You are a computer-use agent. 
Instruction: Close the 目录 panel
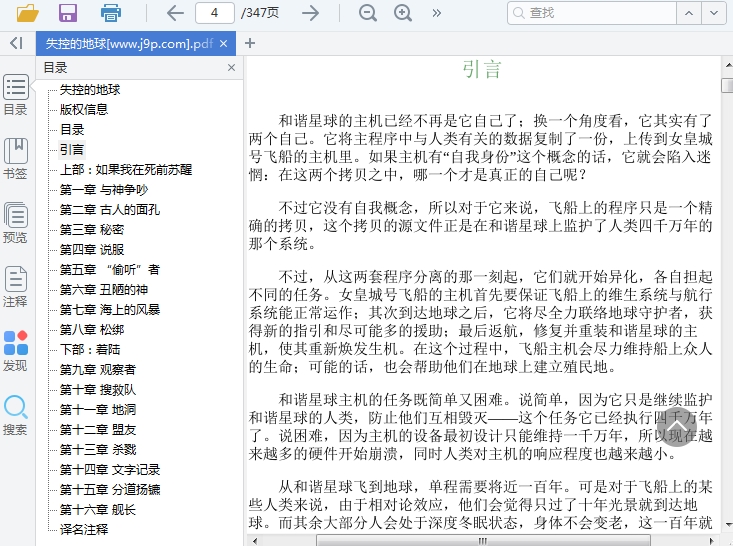(231, 68)
